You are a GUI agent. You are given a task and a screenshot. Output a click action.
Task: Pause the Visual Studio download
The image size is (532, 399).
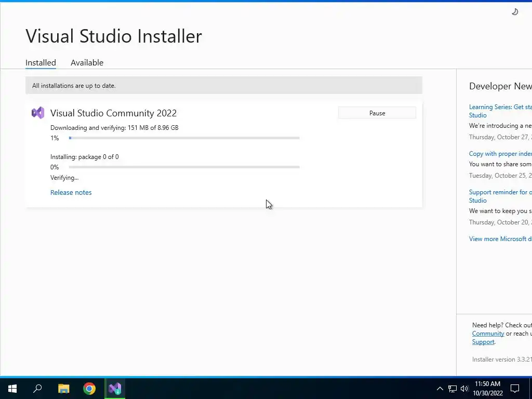tap(377, 113)
